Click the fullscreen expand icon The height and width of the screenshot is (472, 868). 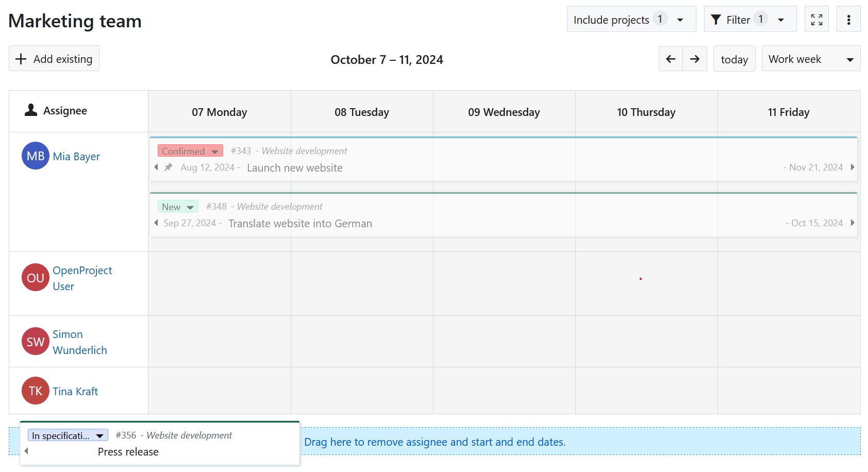[816, 20]
